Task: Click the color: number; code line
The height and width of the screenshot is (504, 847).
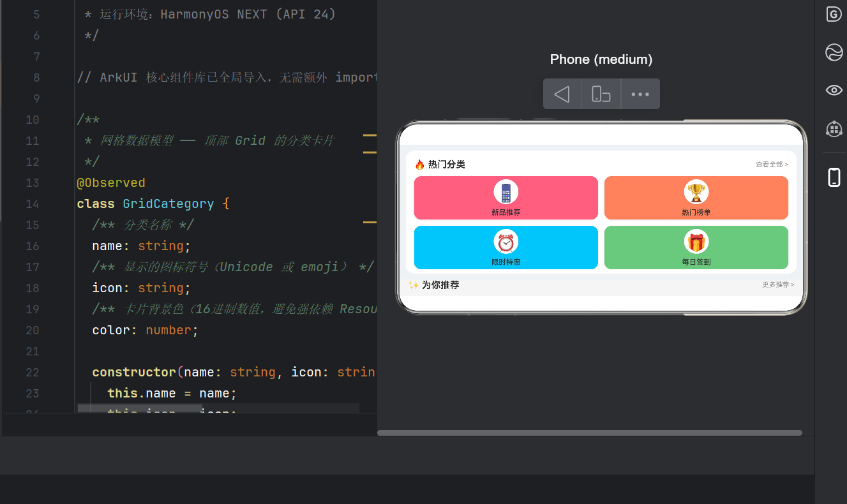Action: pos(146,330)
